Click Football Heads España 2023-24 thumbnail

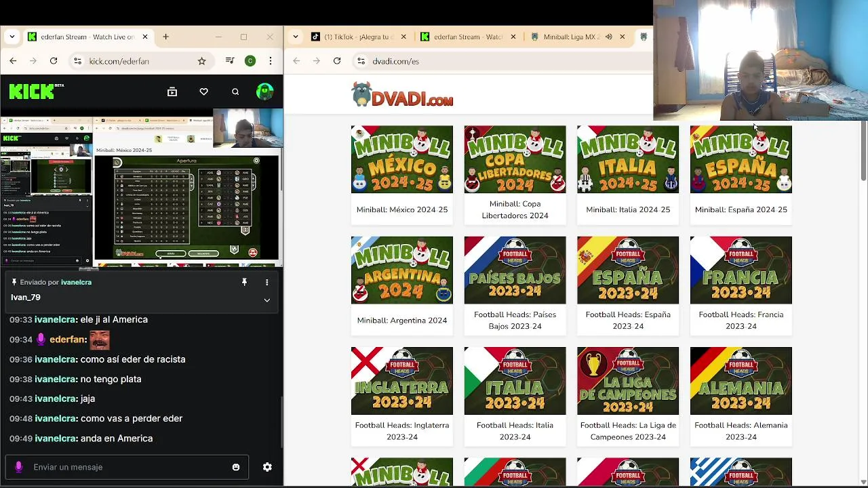tap(628, 270)
